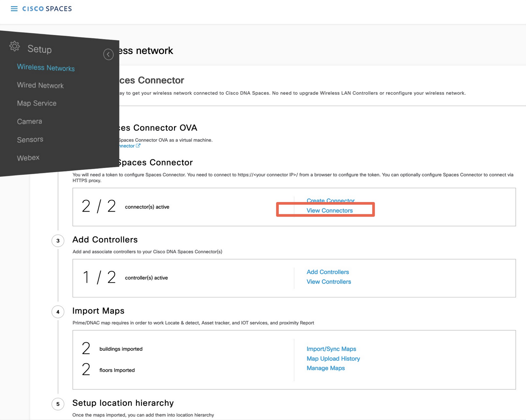Viewport: 526px width, 420px height.
Task: Click the Create Connector link
Action: click(330, 200)
